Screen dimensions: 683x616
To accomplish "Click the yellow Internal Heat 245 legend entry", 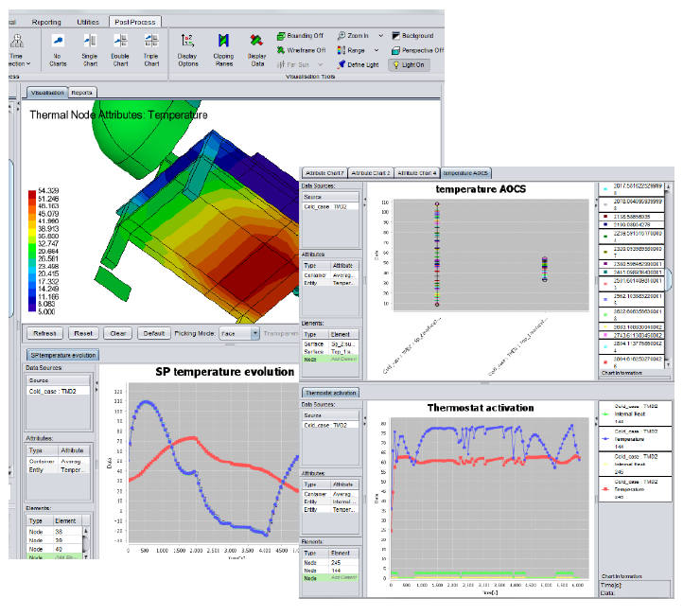I will pyautogui.click(x=635, y=464).
